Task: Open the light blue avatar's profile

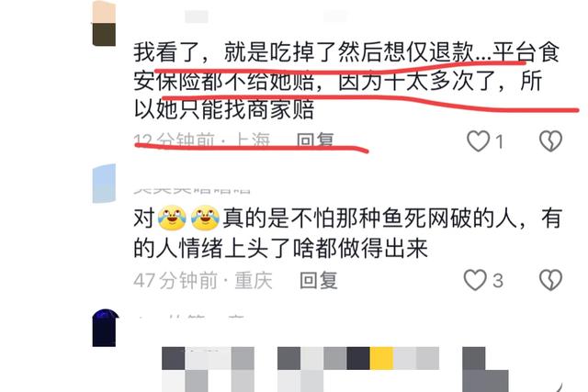Action: click(104, 184)
